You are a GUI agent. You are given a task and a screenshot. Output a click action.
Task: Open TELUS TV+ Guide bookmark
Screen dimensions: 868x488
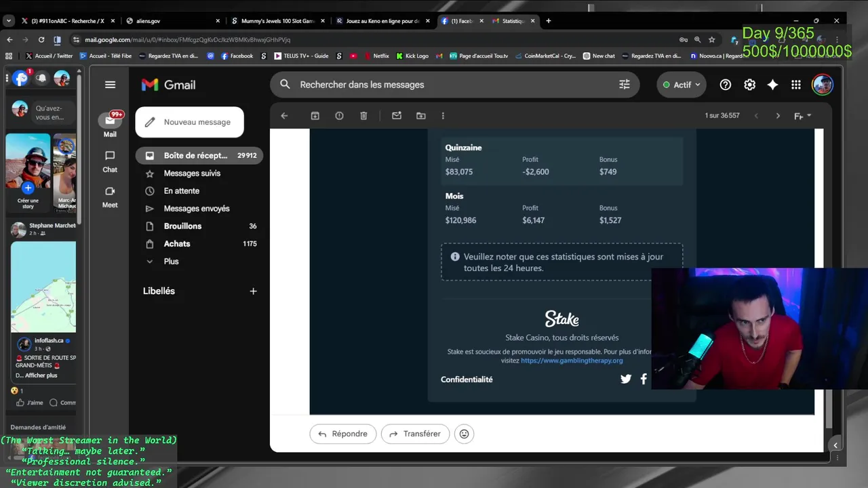click(301, 56)
